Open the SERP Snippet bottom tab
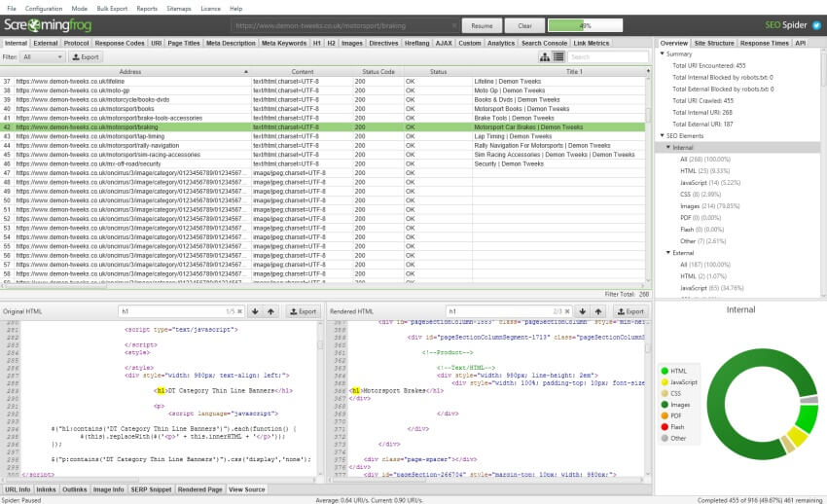 tap(151, 489)
